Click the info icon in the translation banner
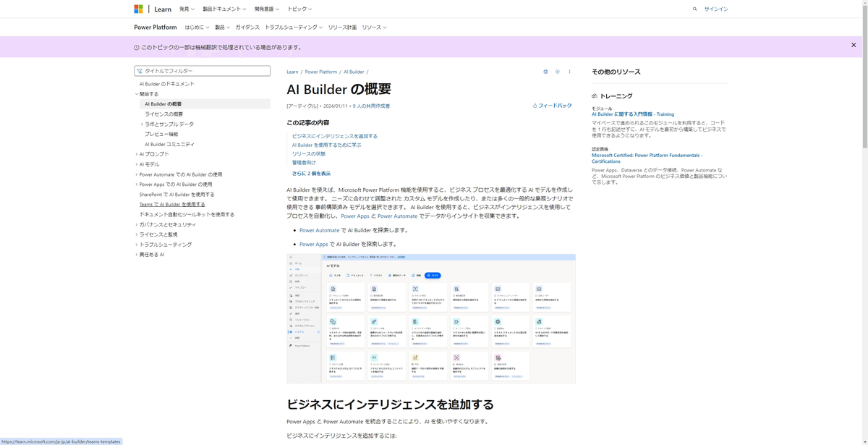 [137, 48]
